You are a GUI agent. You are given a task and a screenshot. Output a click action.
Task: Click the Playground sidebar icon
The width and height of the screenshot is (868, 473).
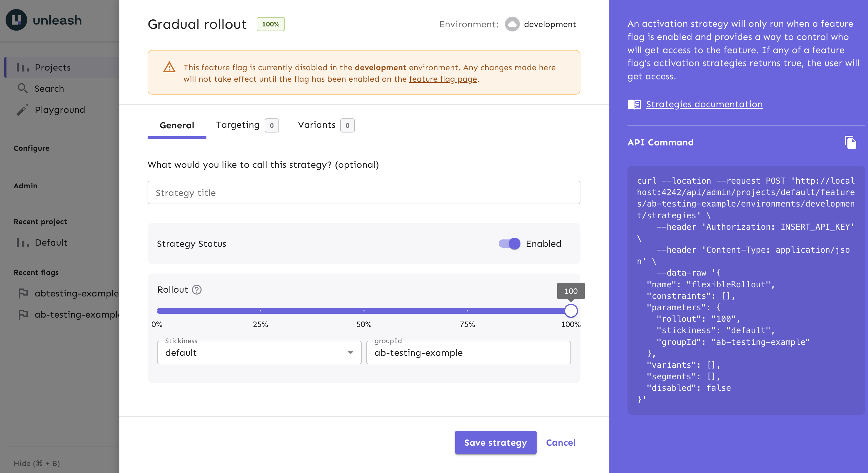[x=23, y=109]
